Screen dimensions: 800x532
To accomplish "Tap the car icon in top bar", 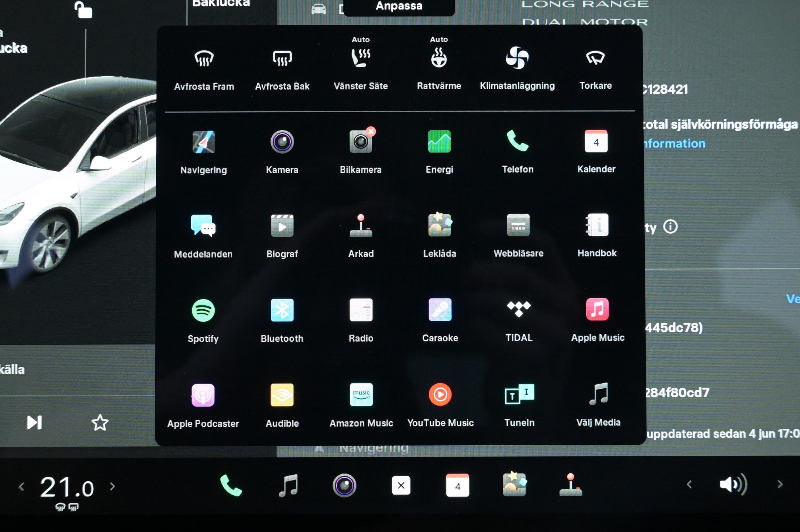I will coord(319,9).
